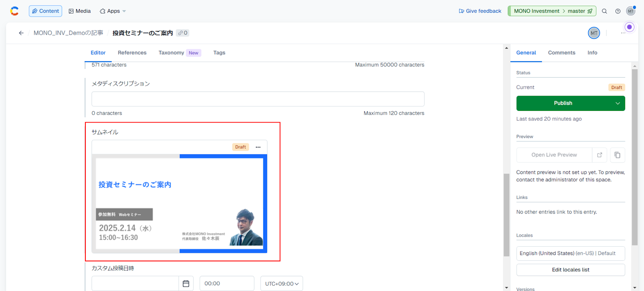
Task: Click the Draft status badge in sidebar
Action: click(x=617, y=87)
